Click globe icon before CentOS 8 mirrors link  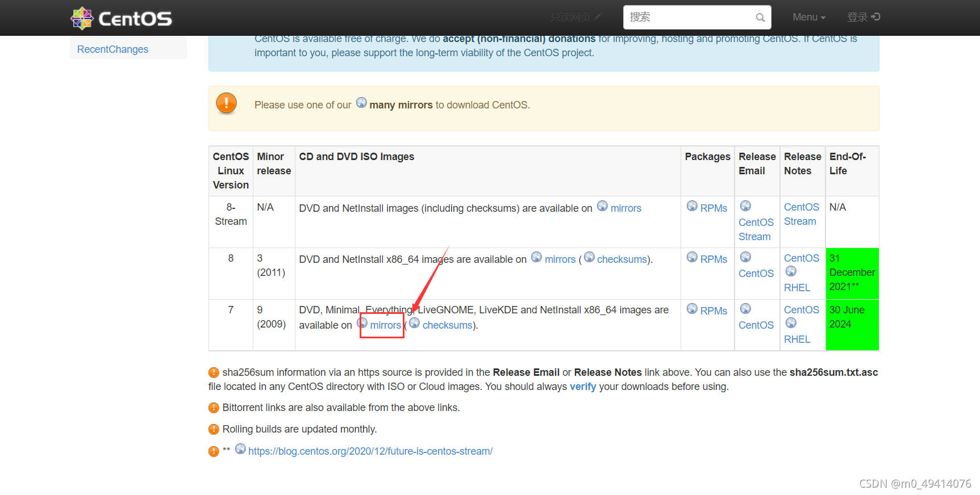pyautogui.click(x=536, y=257)
